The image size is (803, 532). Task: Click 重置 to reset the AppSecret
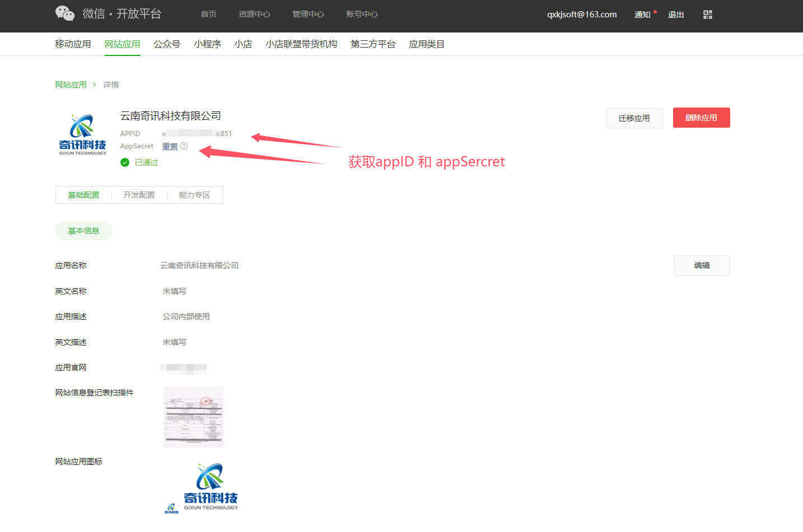click(x=170, y=146)
